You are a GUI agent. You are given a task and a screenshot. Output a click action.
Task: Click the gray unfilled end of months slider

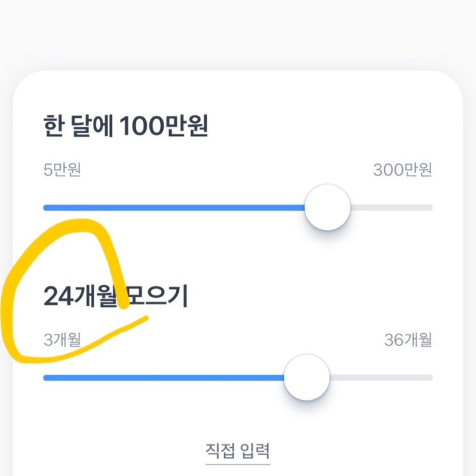384,378
